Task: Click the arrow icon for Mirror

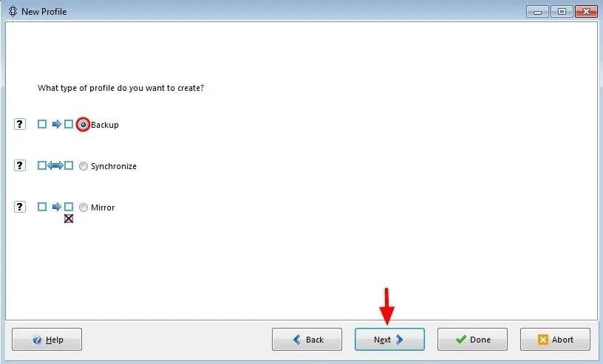Action: click(x=55, y=207)
